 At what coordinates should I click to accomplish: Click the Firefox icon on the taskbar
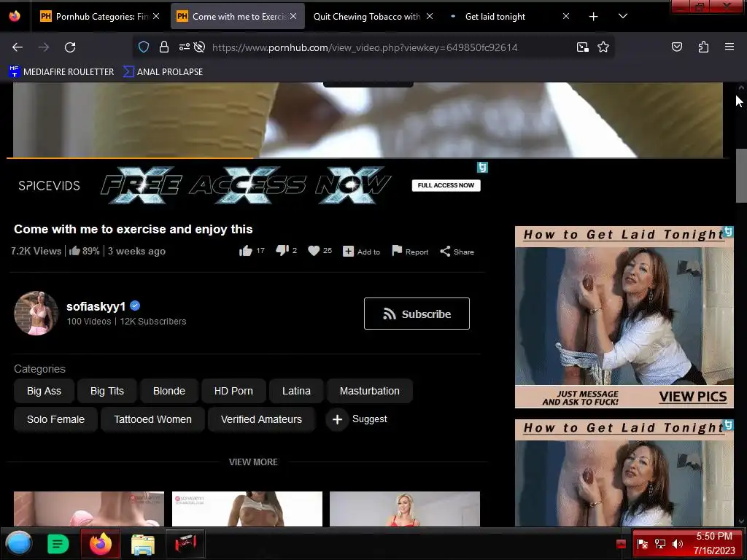coord(101,544)
